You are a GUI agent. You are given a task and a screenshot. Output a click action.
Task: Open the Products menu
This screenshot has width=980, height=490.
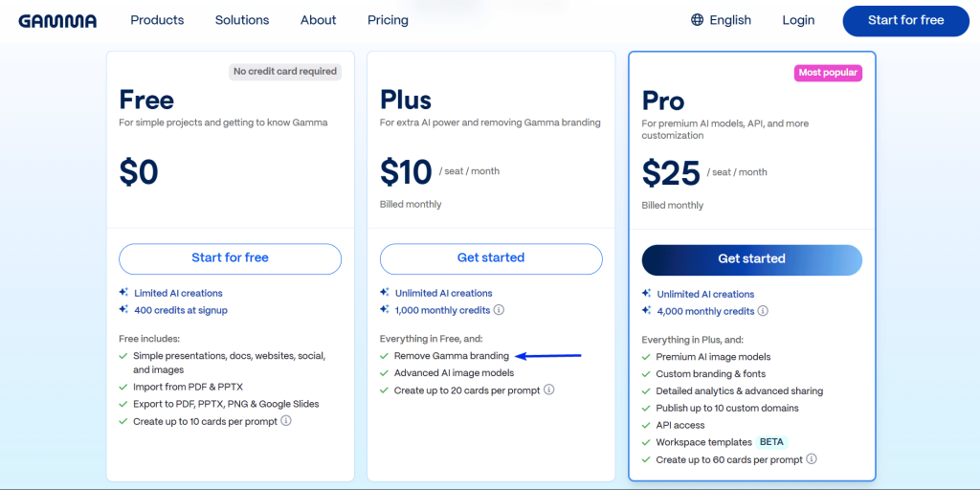[157, 20]
